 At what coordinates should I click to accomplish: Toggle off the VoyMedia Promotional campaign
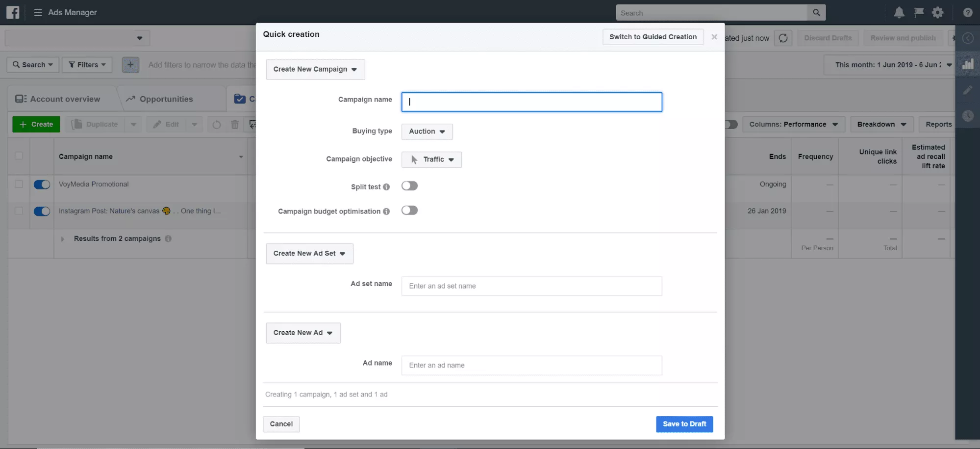tap(42, 185)
